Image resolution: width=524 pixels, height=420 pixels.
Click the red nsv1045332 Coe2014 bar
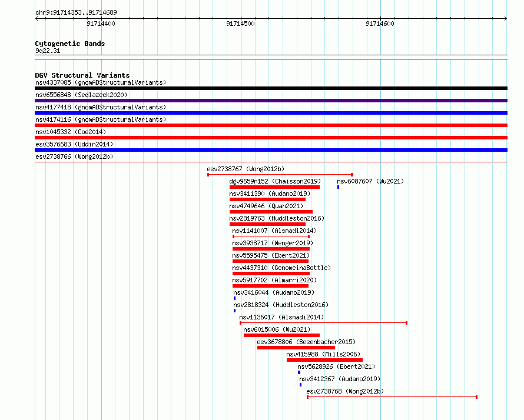coord(271,138)
